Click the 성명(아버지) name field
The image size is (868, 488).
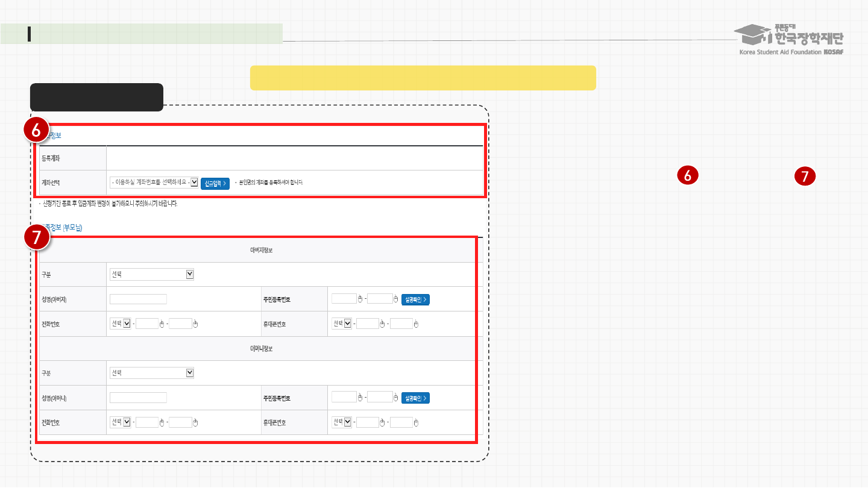(x=138, y=299)
